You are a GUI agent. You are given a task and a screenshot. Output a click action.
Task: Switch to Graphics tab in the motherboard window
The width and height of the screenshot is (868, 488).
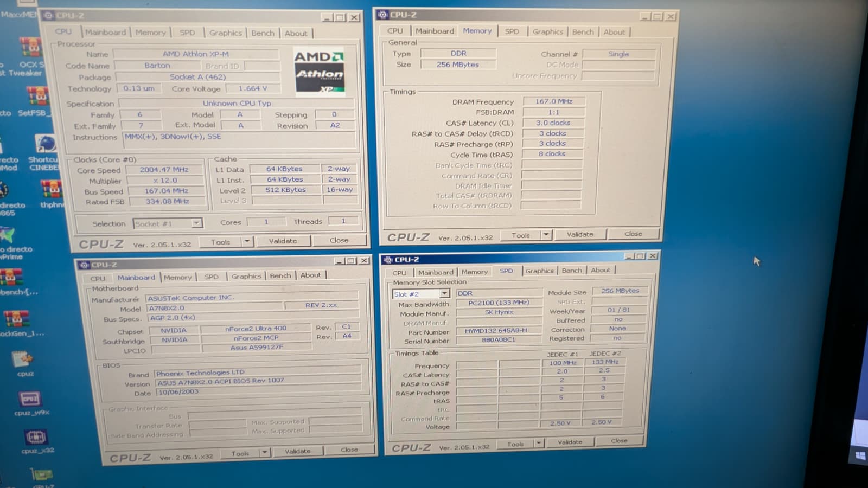tap(246, 276)
